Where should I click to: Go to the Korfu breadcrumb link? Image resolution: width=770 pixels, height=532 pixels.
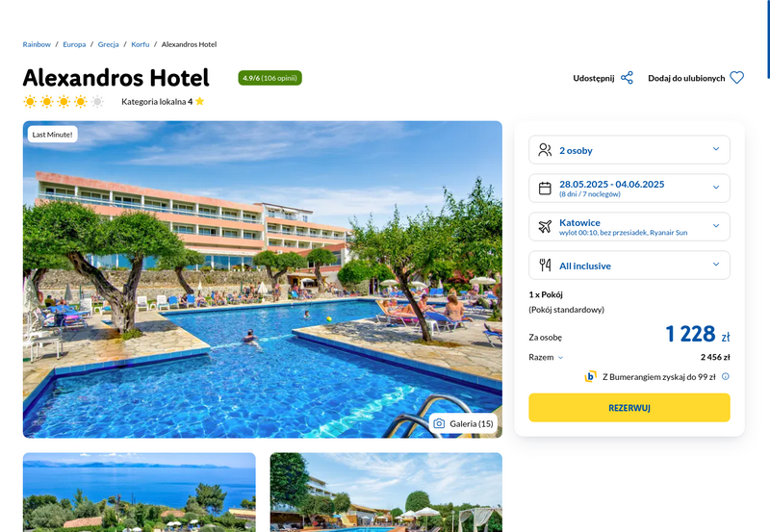pos(140,44)
